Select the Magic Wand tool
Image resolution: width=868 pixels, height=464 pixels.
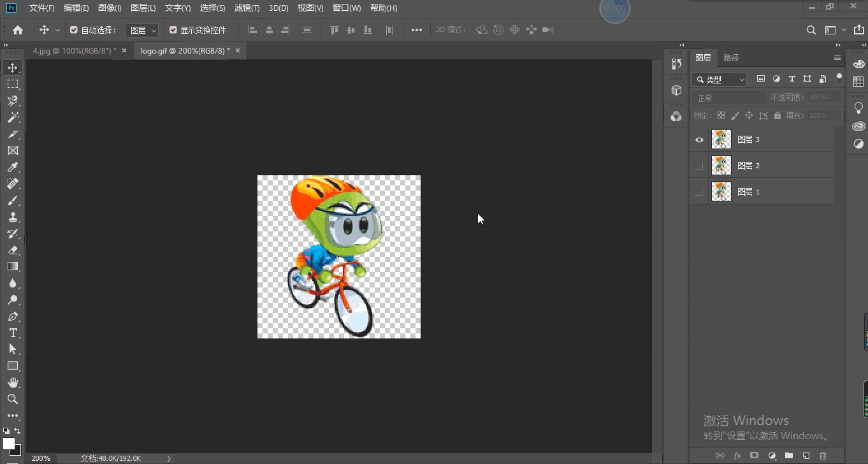[13, 117]
